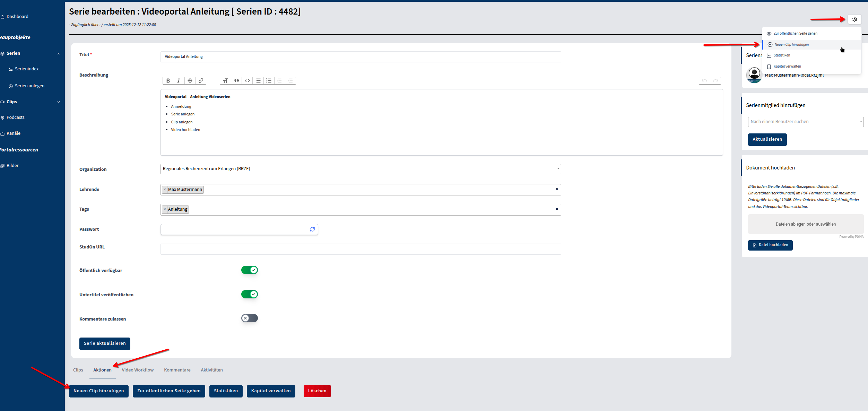Screen dimensions: 868x411
Task: Toggle Untertitel veröffentlichen off
Action: (250, 294)
